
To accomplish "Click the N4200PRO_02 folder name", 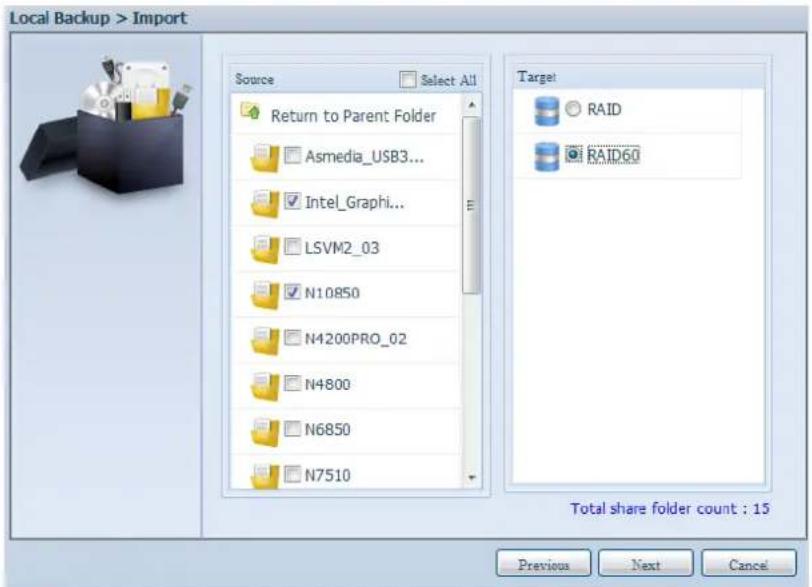I will [356, 339].
